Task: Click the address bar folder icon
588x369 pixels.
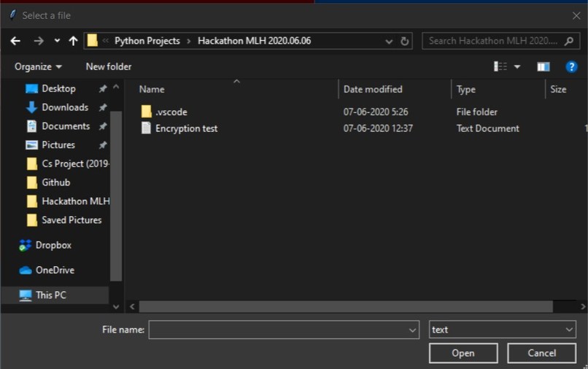Action: (92, 41)
